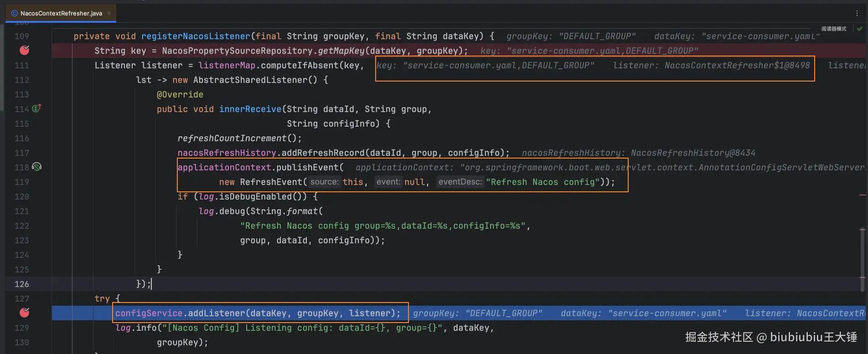
Task: Click the green inspection checkmark icon
Action: (x=860, y=29)
